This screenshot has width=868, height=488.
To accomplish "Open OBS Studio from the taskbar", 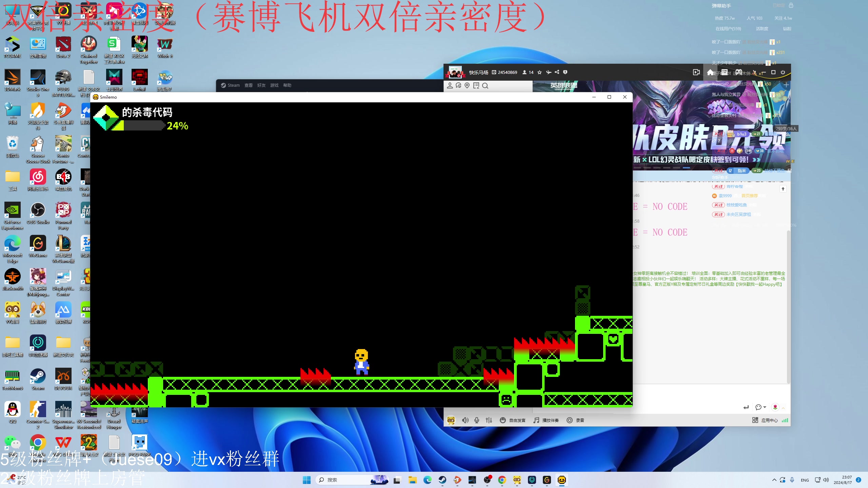I will (x=487, y=480).
